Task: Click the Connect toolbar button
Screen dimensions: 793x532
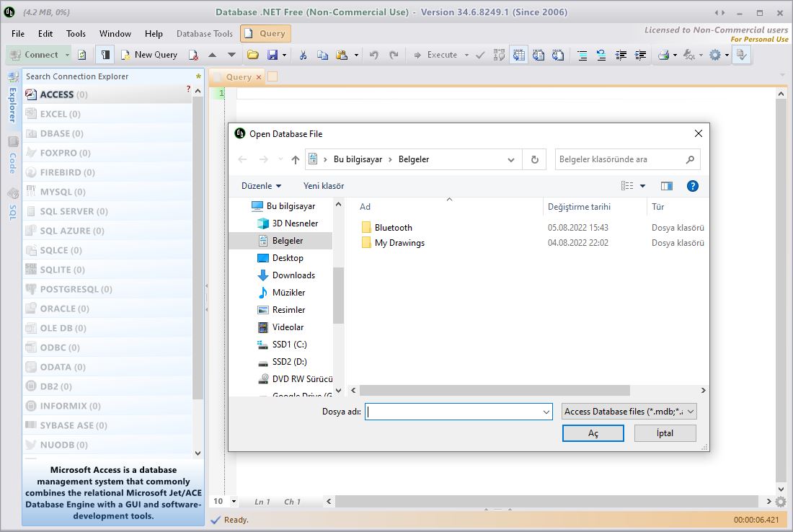Action: [x=35, y=55]
